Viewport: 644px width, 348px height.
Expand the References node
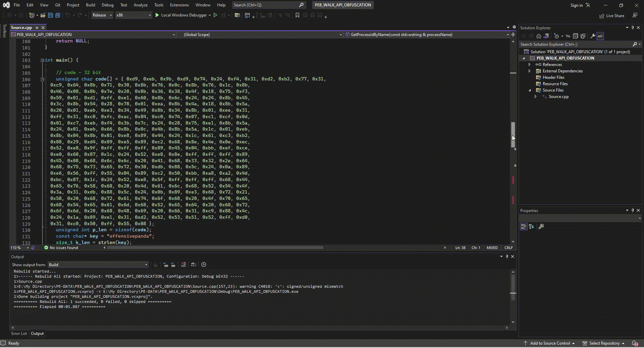(x=530, y=65)
